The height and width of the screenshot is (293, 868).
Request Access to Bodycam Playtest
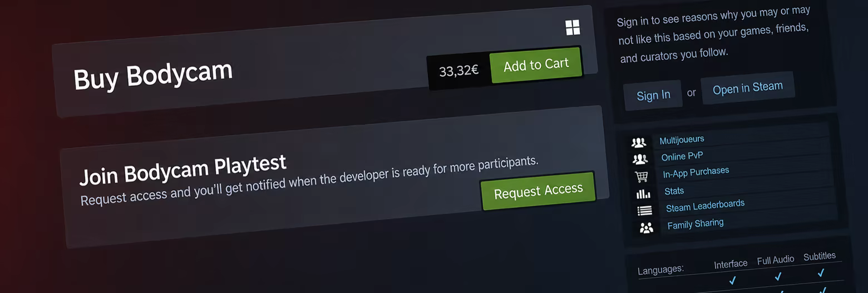[538, 192]
